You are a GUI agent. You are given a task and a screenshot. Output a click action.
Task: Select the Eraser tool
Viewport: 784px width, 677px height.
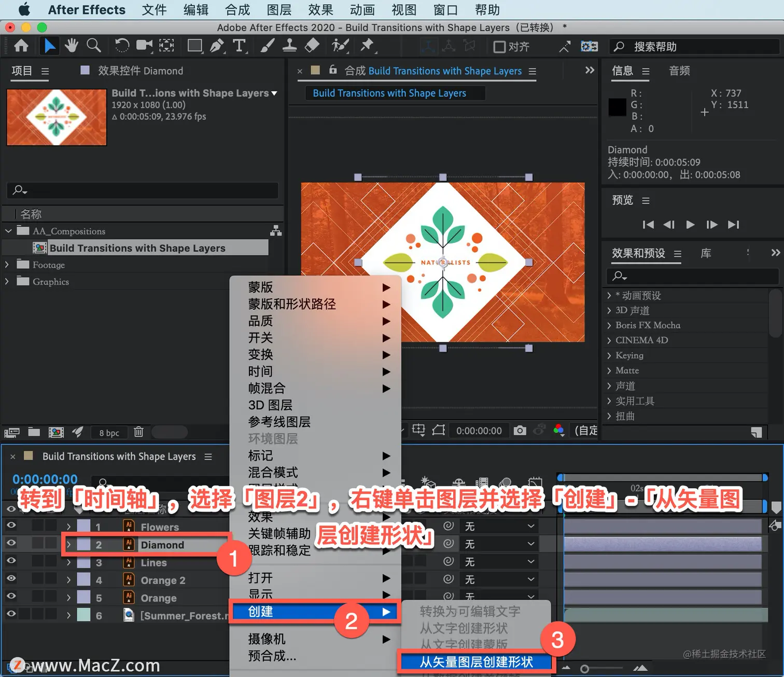tap(312, 46)
